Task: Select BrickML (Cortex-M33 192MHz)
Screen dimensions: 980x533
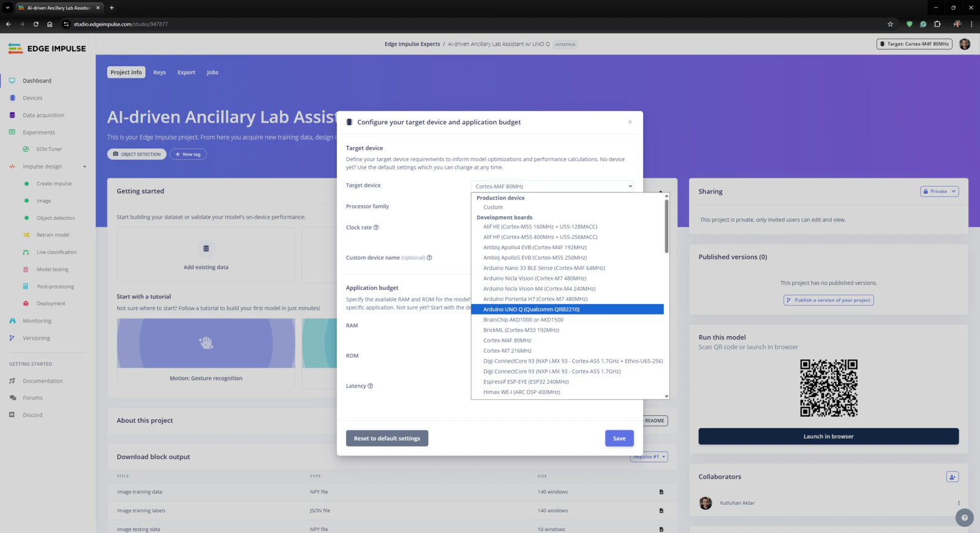Action: click(567, 330)
